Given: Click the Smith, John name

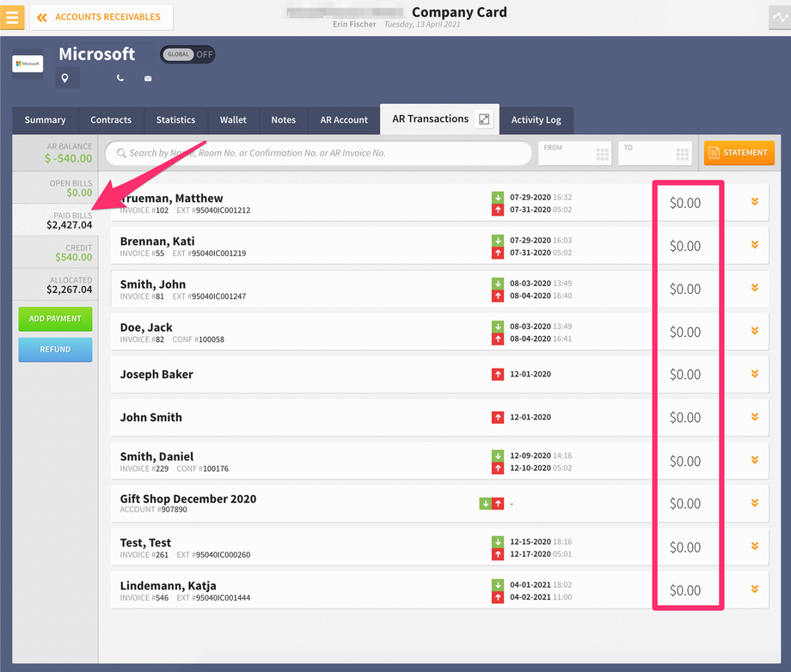Looking at the screenshot, I should 153,284.
